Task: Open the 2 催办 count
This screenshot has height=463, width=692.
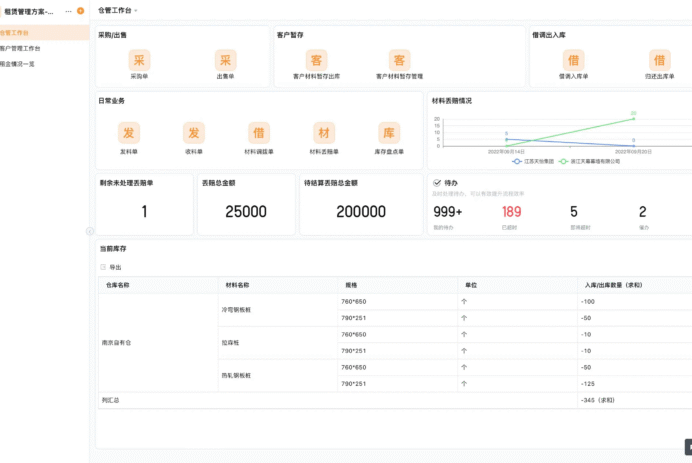Action: point(643,212)
